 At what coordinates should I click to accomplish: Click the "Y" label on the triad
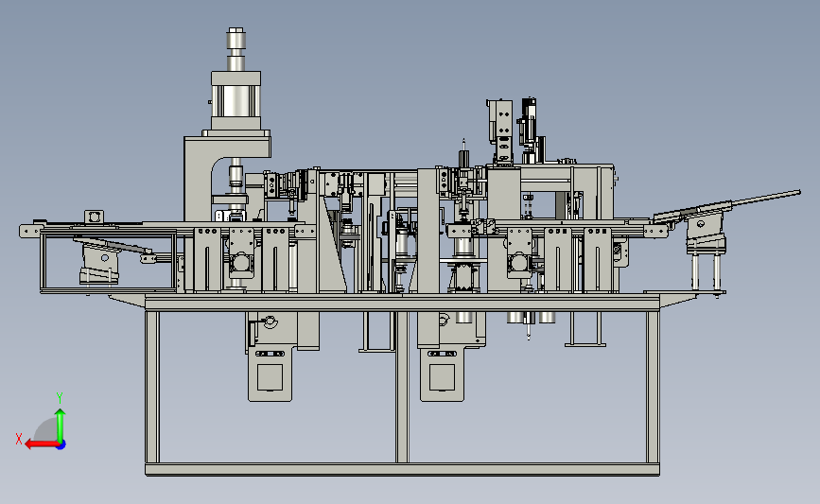(60, 398)
